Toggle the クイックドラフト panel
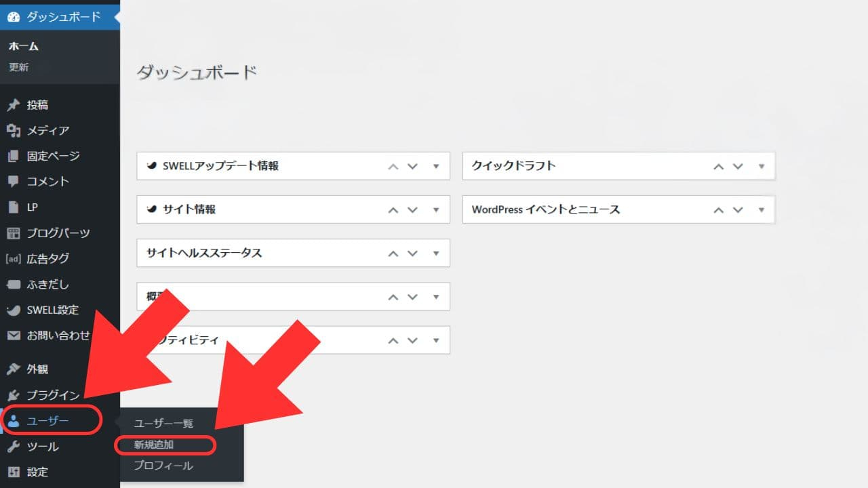The height and width of the screenshot is (488, 868). click(762, 166)
